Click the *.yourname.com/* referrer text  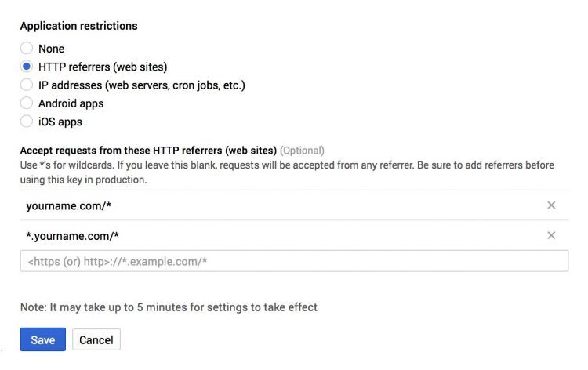click(x=73, y=235)
